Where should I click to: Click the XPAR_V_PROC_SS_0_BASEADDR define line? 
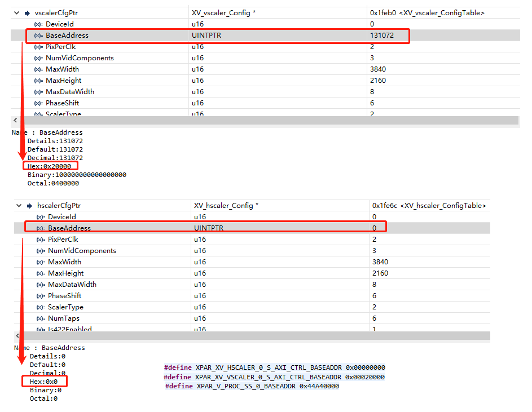click(x=251, y=386)
